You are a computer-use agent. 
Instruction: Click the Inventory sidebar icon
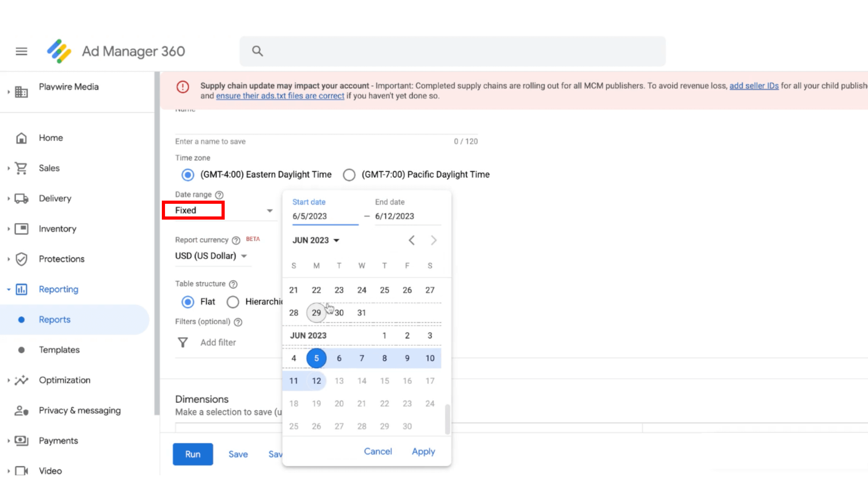21,228
